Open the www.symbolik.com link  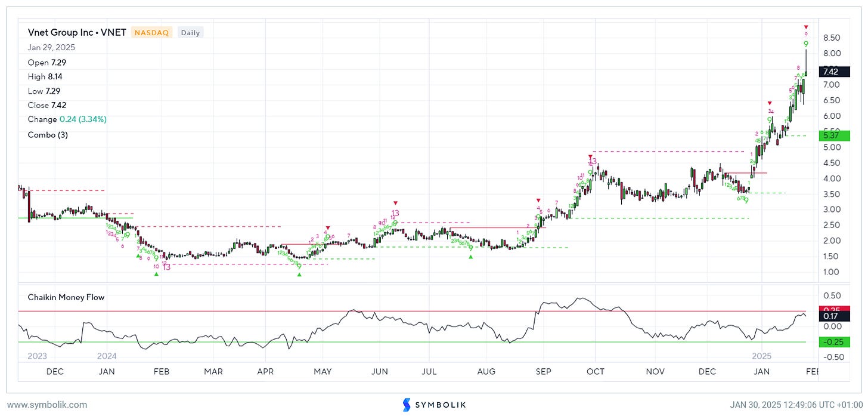(47, 405)
